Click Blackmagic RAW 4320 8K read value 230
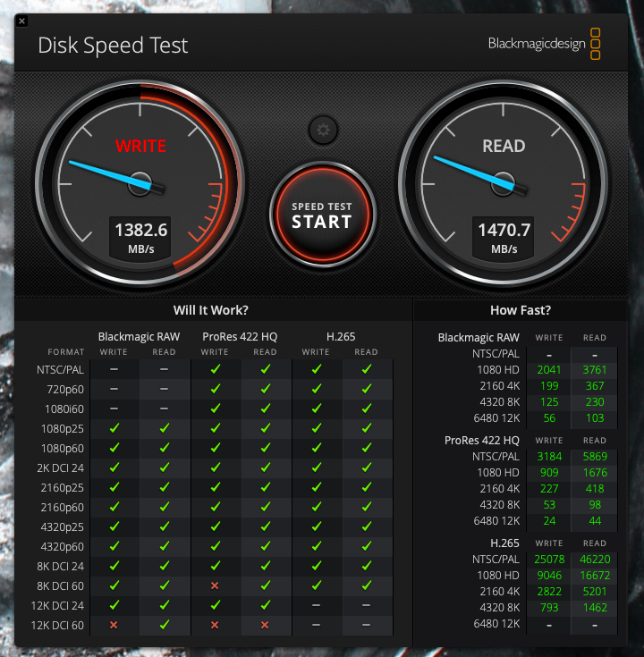The width and height of the screenshot is (644, 657). tap(595, 402)
